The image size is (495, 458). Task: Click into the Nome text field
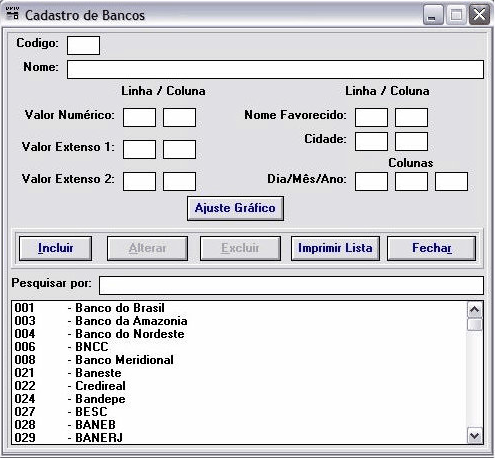(275, 69)
